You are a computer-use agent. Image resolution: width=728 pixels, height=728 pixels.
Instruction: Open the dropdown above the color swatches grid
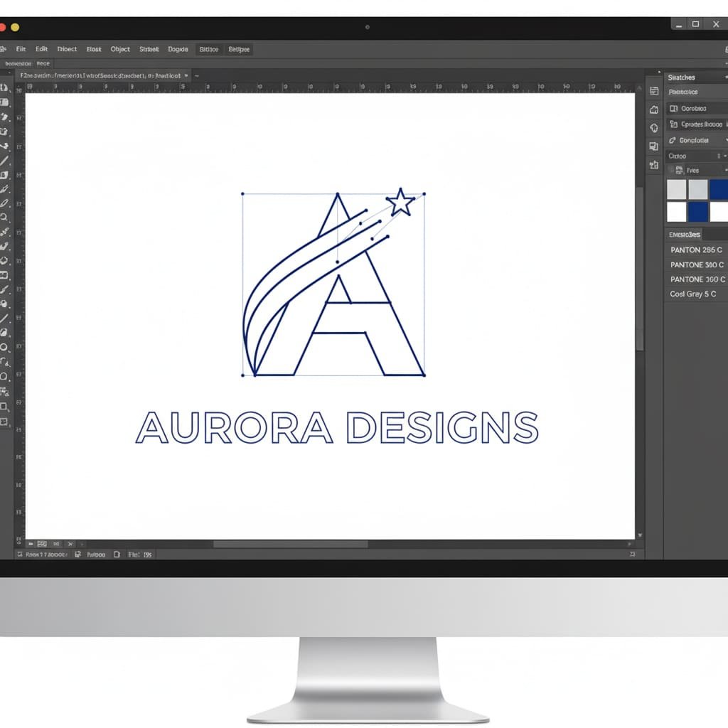pos(724,170)
